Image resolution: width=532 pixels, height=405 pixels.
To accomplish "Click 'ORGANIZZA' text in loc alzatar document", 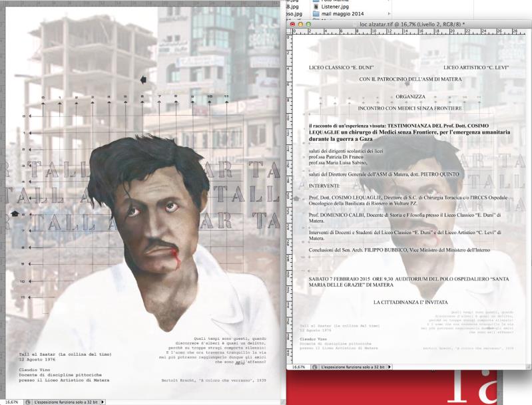I will tap(410, 96).
